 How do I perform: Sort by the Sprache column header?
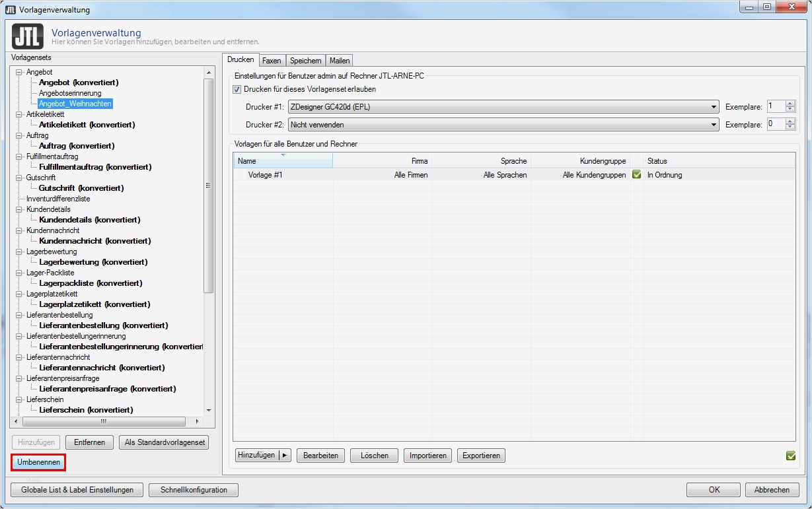(482, 160)
